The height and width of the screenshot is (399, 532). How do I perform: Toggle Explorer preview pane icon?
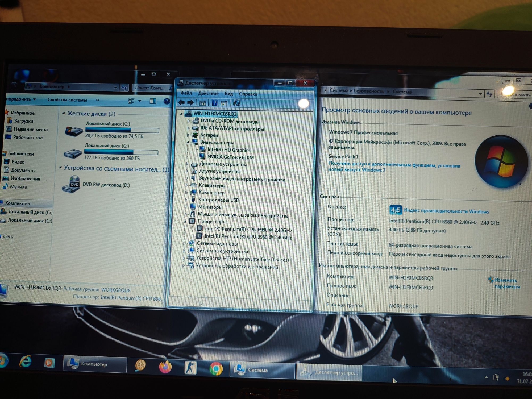point(153,101)
